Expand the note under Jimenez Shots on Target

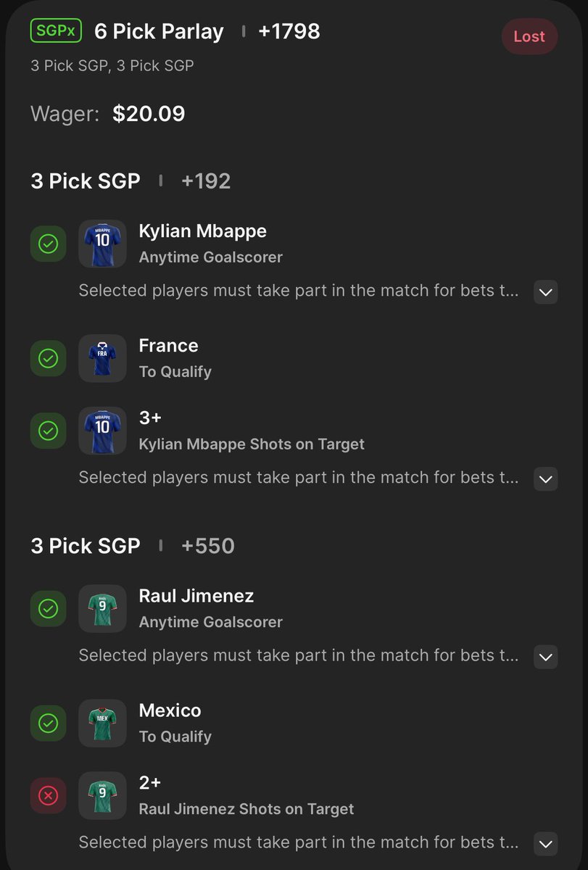546,843
